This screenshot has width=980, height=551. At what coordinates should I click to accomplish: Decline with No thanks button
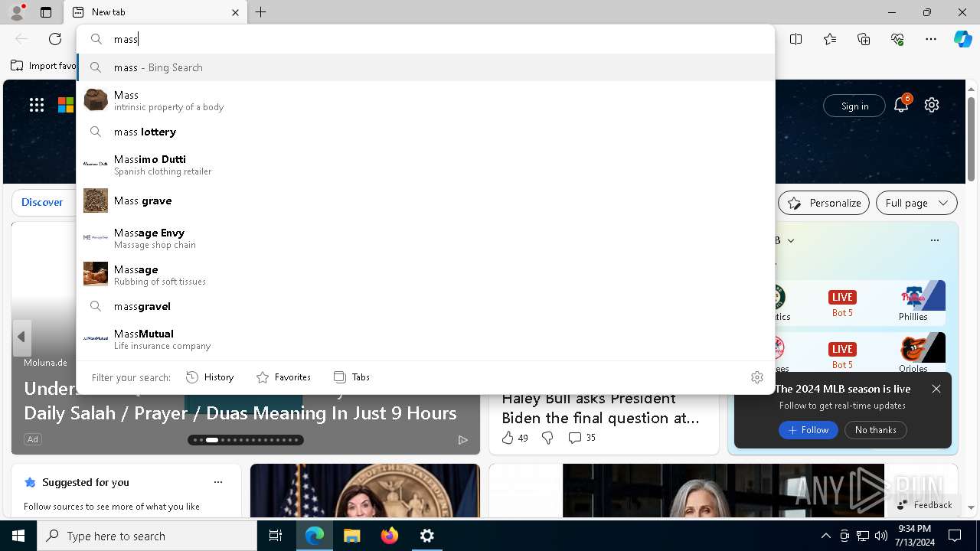click(875, 430)
